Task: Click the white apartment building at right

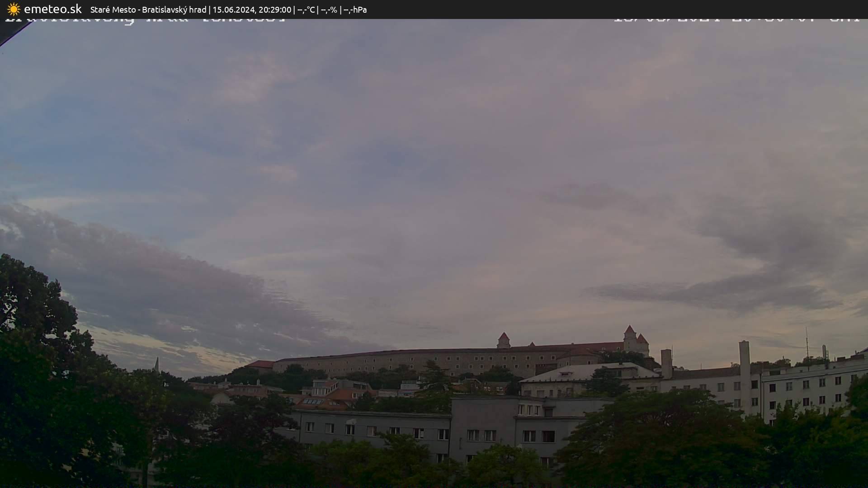Action: pyautogui.click(x=809, y=389)
